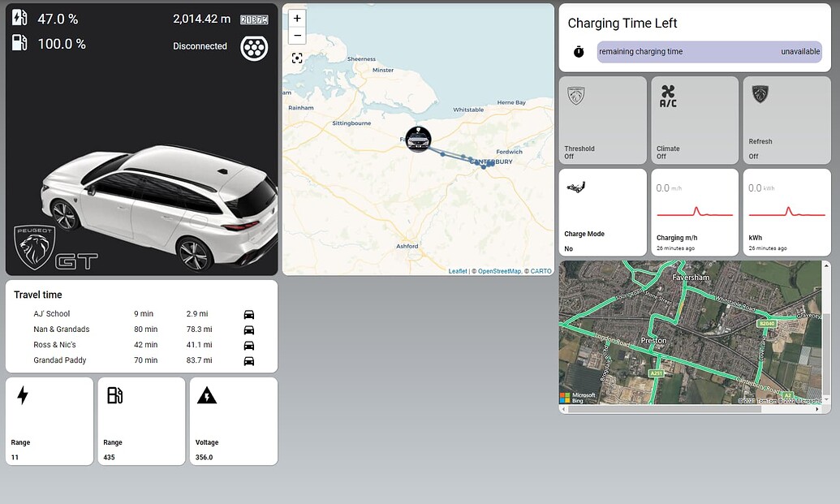The height and width of the screenshot is (504, 840).
Task: Click the car icon beside Nan & Grandads
Action: click(x=249, y=330)
